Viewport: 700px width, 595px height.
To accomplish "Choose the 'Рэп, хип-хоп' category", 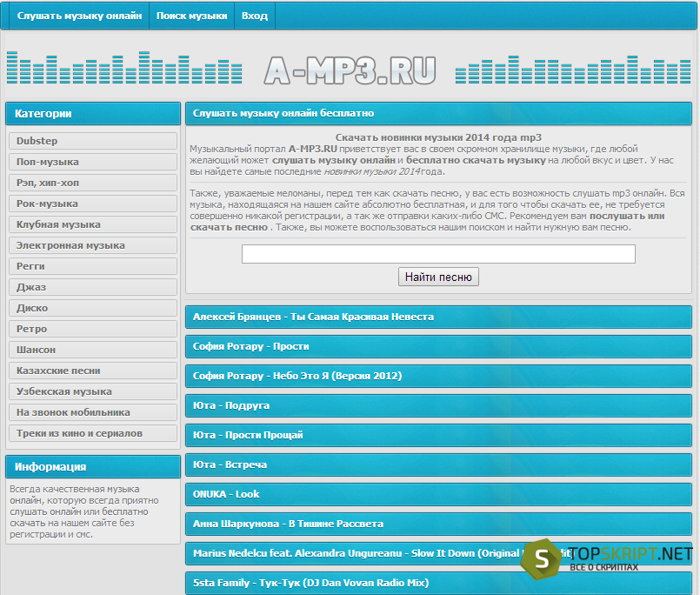I will [93, 183].
